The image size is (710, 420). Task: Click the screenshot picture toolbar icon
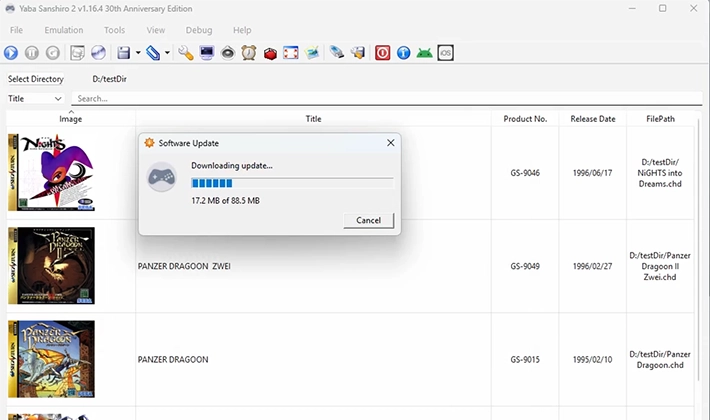click(312, 53)
